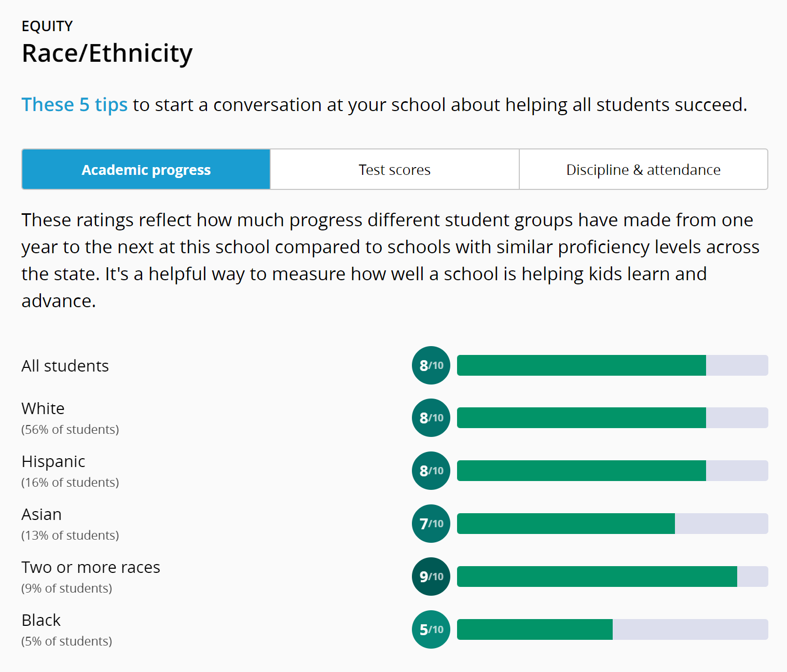Click the All students progress bar
Screen dimensions: 787x672
[x=612, y=365]
